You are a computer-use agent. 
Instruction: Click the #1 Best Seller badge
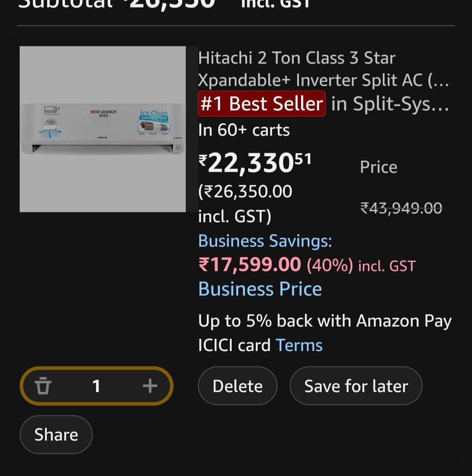[261, 104]
